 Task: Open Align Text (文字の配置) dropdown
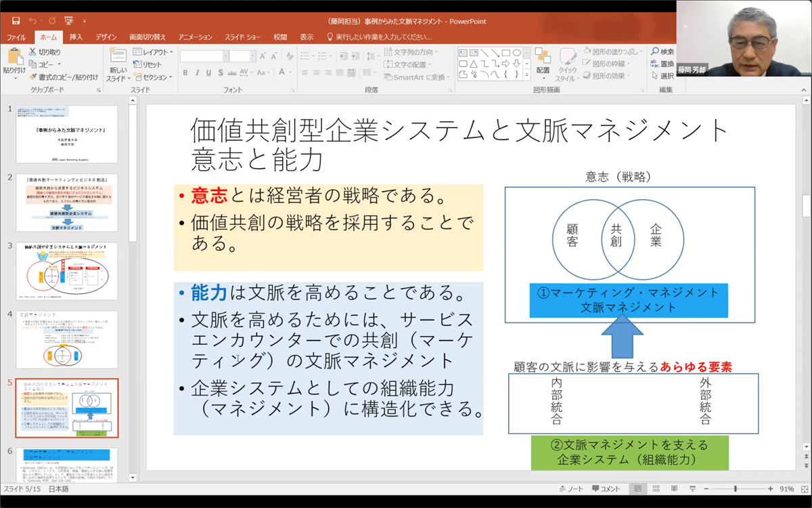[408, 64]
